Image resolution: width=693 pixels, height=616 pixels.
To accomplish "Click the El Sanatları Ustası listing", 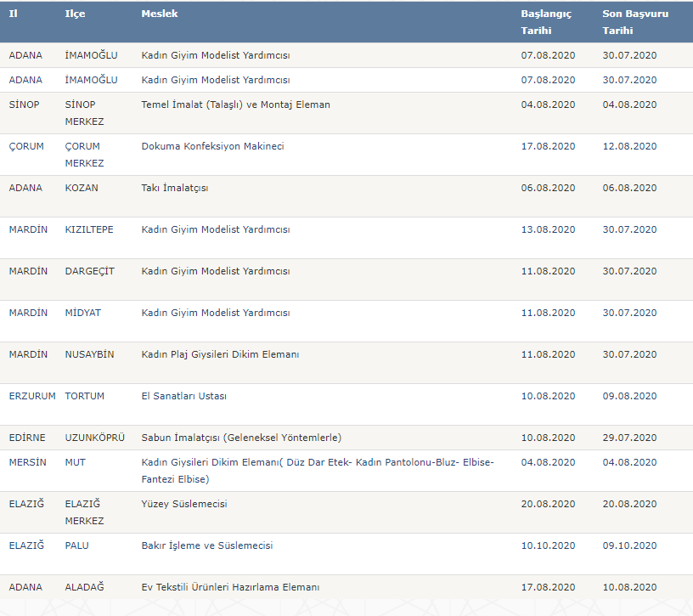I will click(183, 396).
